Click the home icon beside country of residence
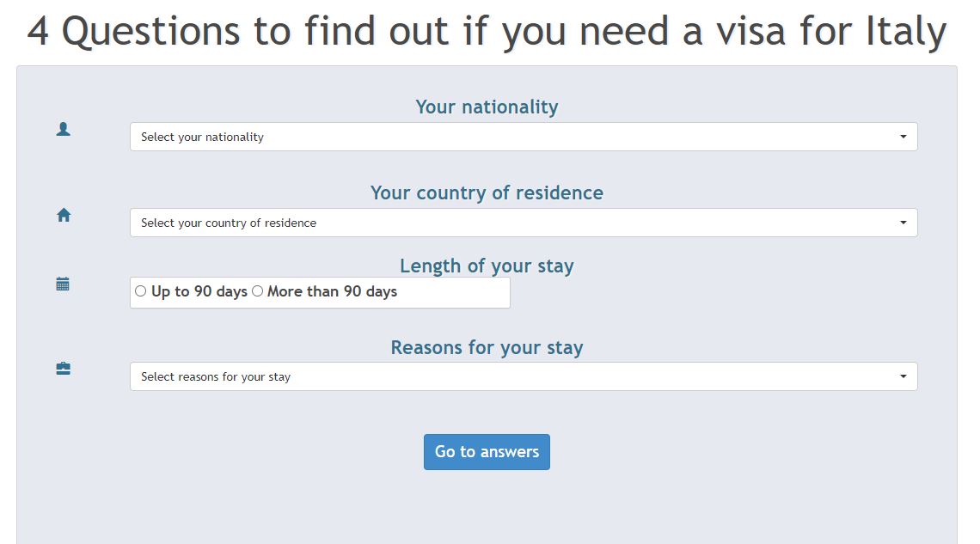Screen dimensions: 980x544 click(x=64, y=215)
